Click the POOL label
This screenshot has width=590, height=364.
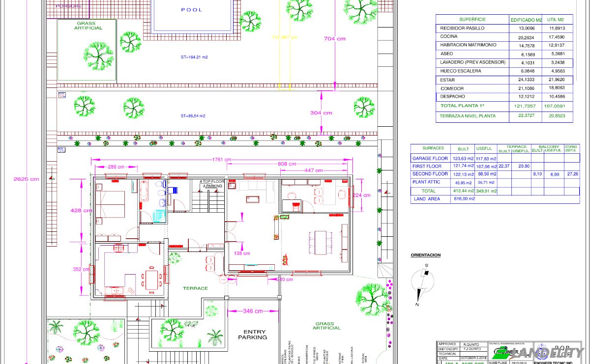192,10
